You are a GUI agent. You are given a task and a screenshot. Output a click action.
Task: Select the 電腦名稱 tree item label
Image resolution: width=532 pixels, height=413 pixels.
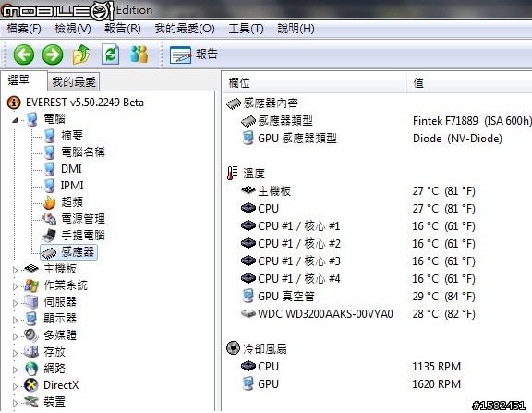[x=83, y=152]
